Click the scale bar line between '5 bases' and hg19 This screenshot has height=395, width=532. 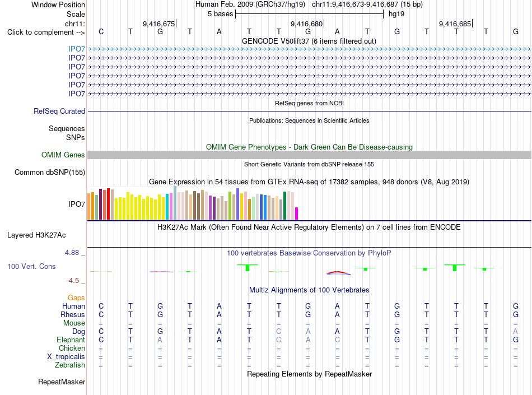[310, 14]
